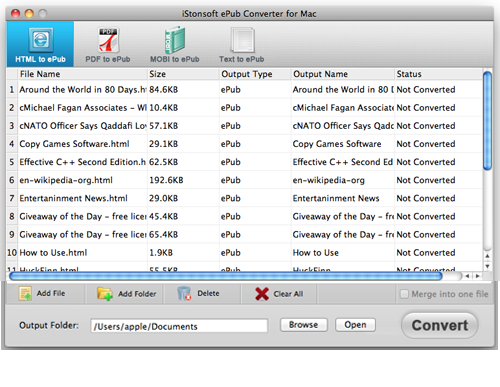Sort by Size column header
500x387 pixels.
[x=183, y=74]
